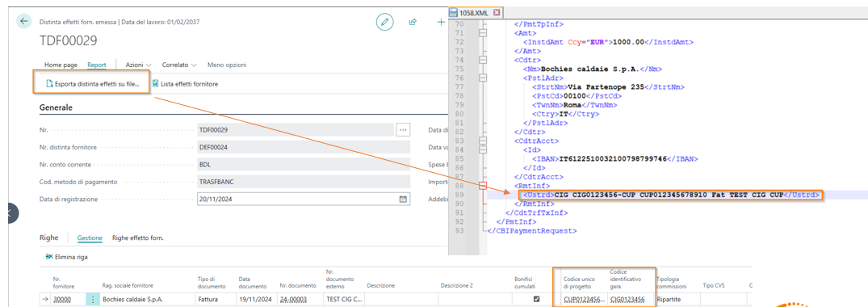Toggle the Bonifici cumulati checkbox
The width and height of the screenshot is (868, 307).
[535, 299]
